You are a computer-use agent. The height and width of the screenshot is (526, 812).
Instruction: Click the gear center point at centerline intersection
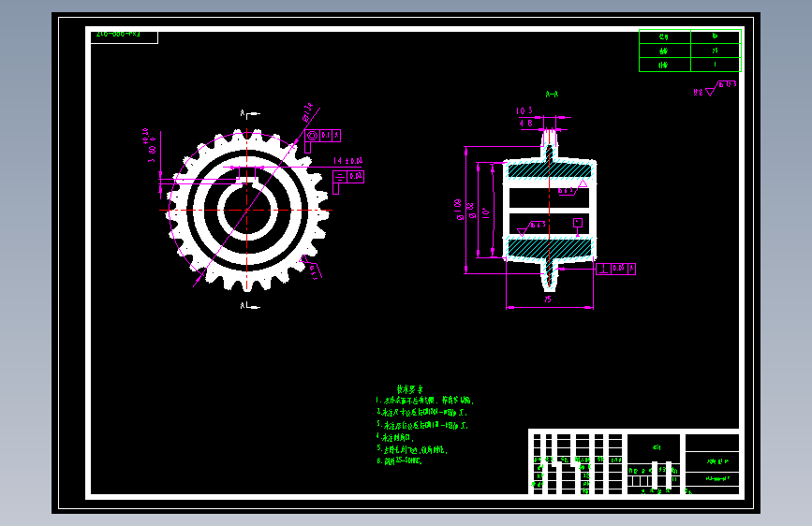247,211
